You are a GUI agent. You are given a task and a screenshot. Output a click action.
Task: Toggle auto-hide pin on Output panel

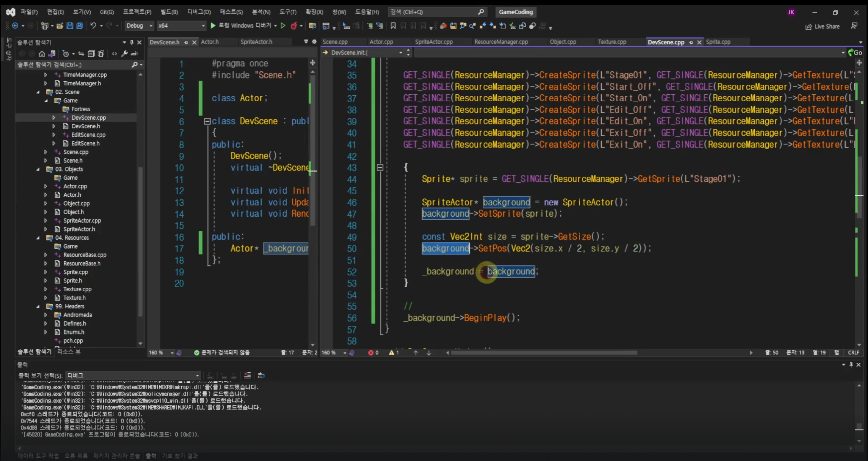(x=851, y=364)
